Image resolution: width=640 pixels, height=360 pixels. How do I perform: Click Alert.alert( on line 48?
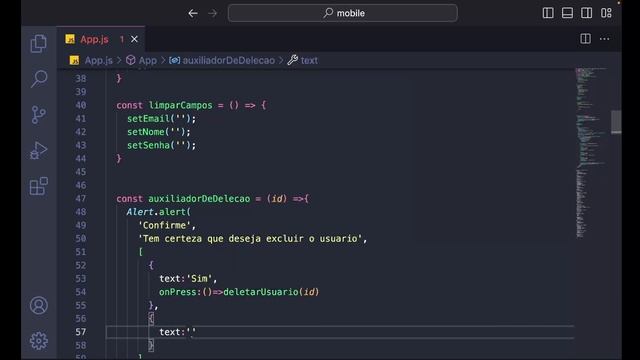158,212
